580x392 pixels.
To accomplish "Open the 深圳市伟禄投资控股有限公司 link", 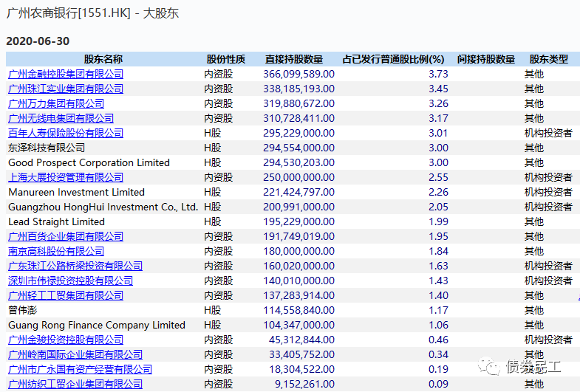I will tap(71, 281).
